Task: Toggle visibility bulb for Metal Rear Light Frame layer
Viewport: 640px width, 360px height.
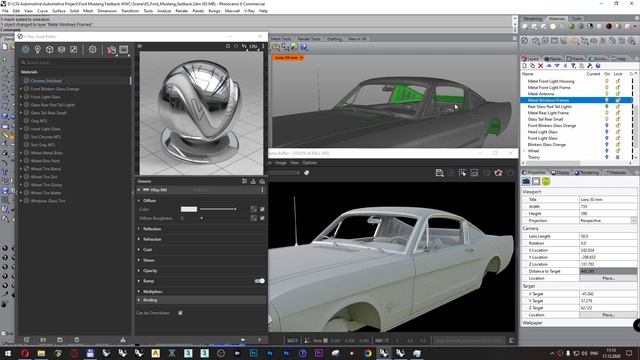Action: (x=607, y=113)
